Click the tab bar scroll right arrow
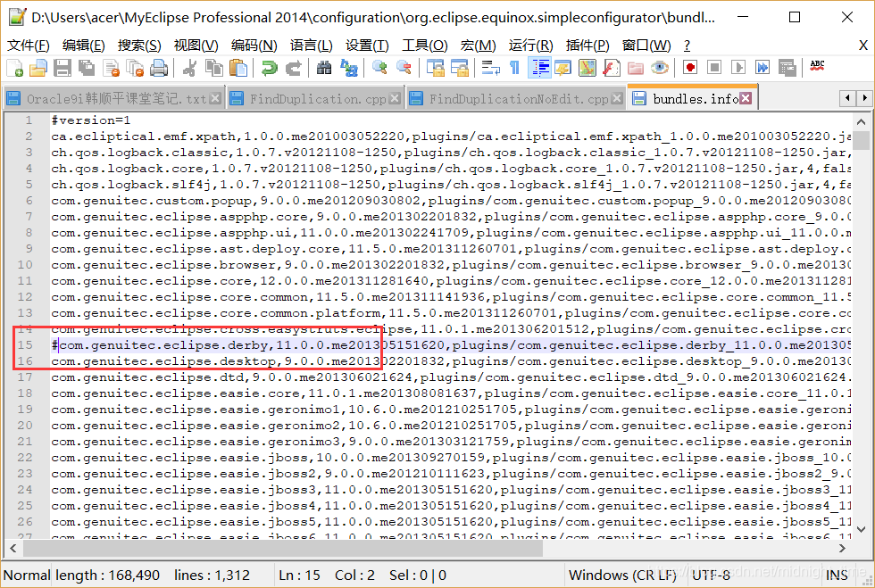Screen dimensions: 875x588 [x=864, y=99]
